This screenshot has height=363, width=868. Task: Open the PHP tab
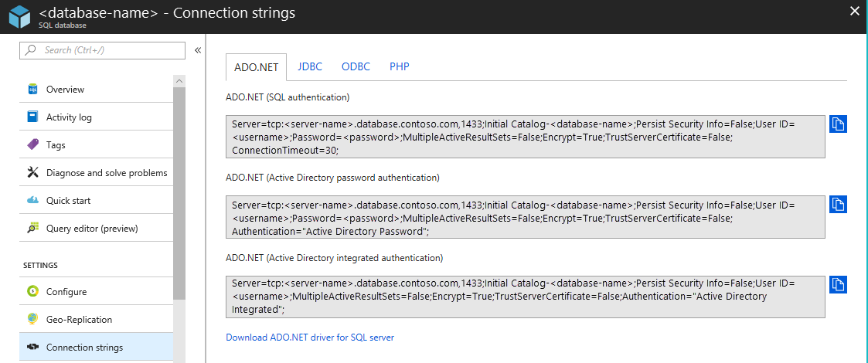[x=400, y=66]
